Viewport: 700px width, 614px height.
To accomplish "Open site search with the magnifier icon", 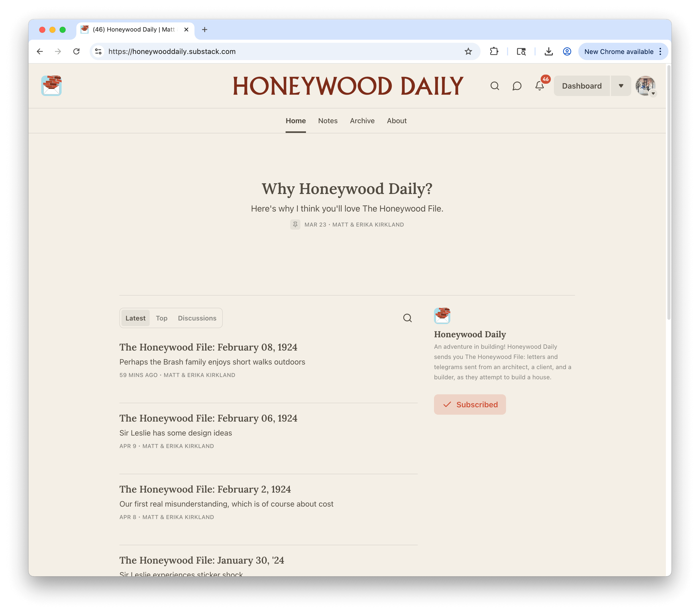I will [495, 86].
